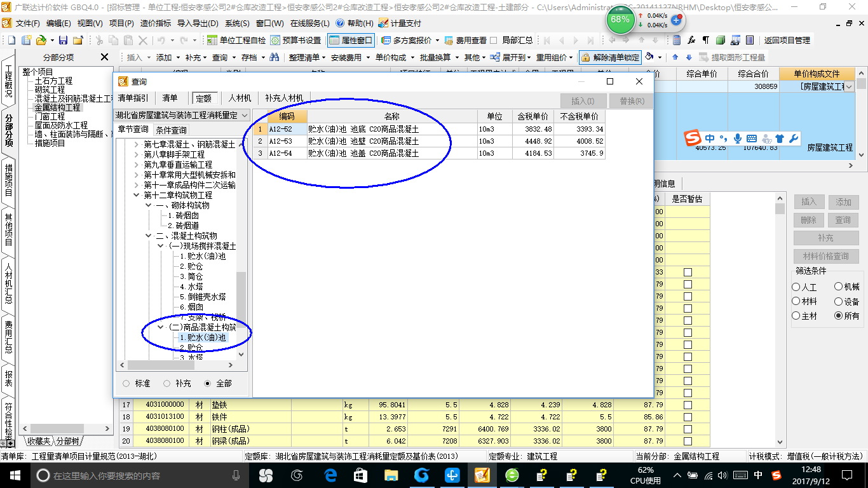Collapse 第十二章构筑物工程 tree node
The image size is (868, 488).
coord(137,196)
